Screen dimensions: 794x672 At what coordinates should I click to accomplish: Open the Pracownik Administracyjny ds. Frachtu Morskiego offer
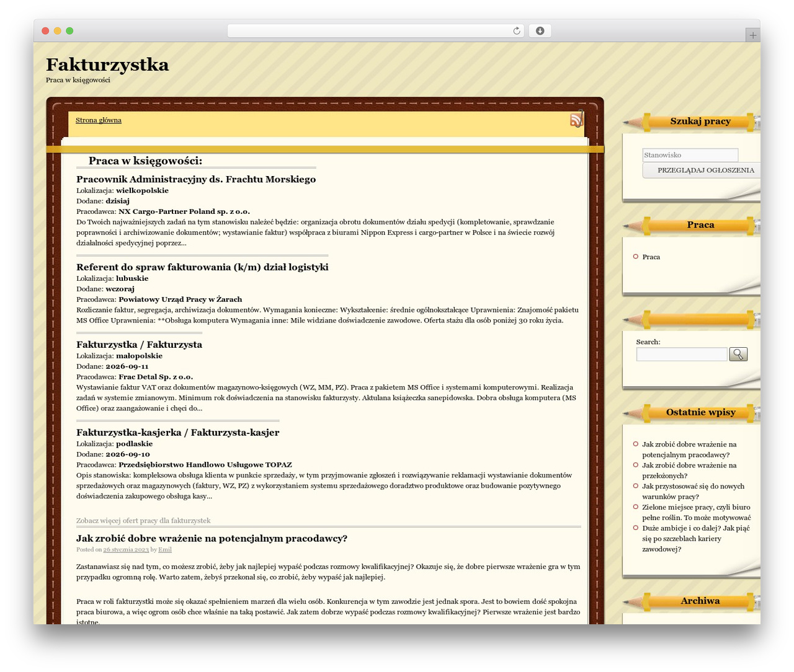coord(196,179)
